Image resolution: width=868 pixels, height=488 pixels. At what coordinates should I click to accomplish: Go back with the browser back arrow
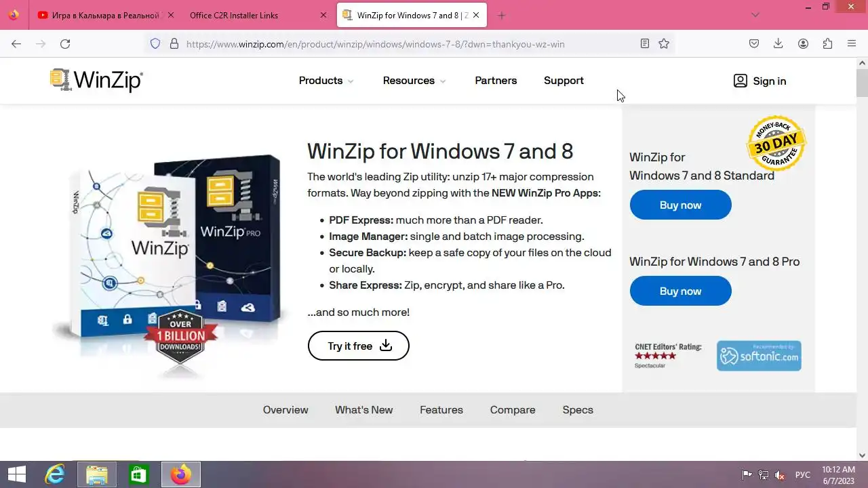16,43
